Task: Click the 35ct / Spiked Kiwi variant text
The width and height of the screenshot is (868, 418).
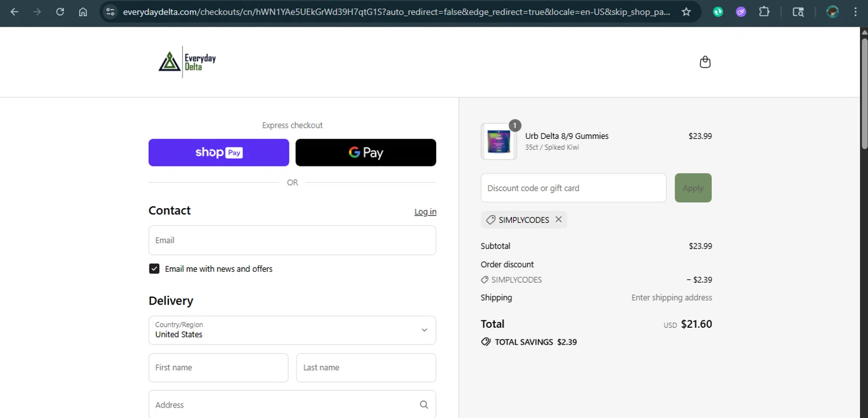Action: (x=552, y=147)
